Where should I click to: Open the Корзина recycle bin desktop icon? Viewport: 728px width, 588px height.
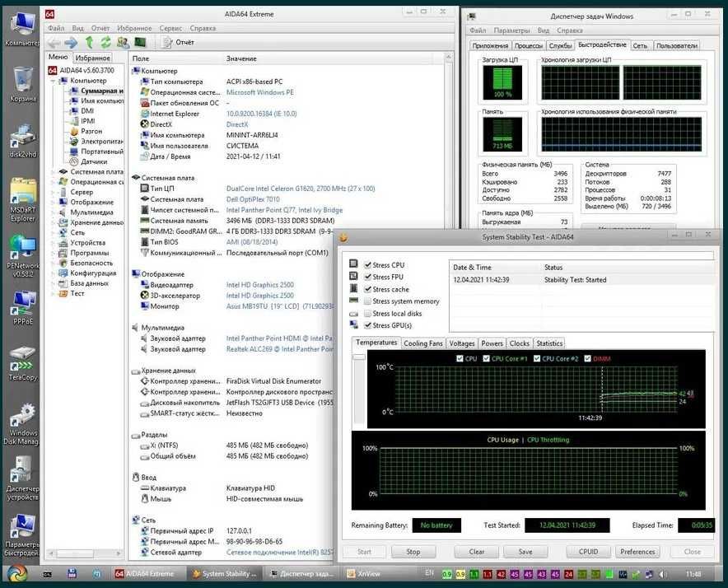click(x=22, y=85)
